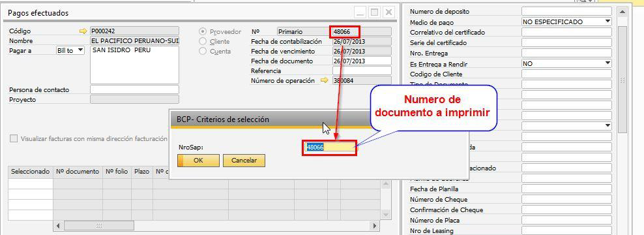Click the side panel scrollbar up arrow
Screen dimensions: 644x235
pos(622,12)
